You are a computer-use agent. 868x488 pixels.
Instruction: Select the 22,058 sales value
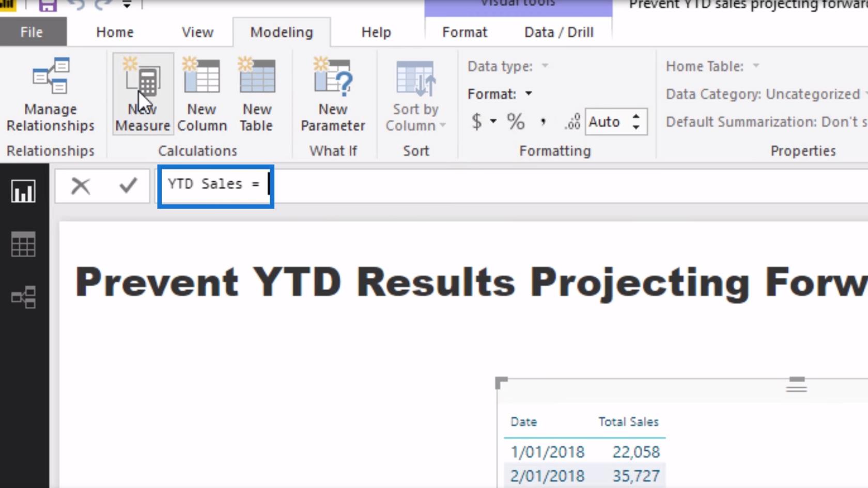[636, 452]
